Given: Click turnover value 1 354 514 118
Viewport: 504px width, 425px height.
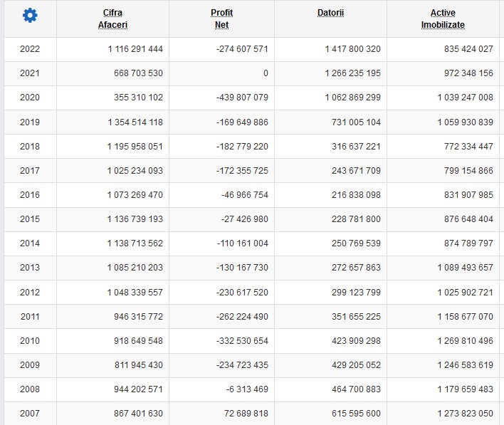Looking at the screenshot, I should pos(135,122).
